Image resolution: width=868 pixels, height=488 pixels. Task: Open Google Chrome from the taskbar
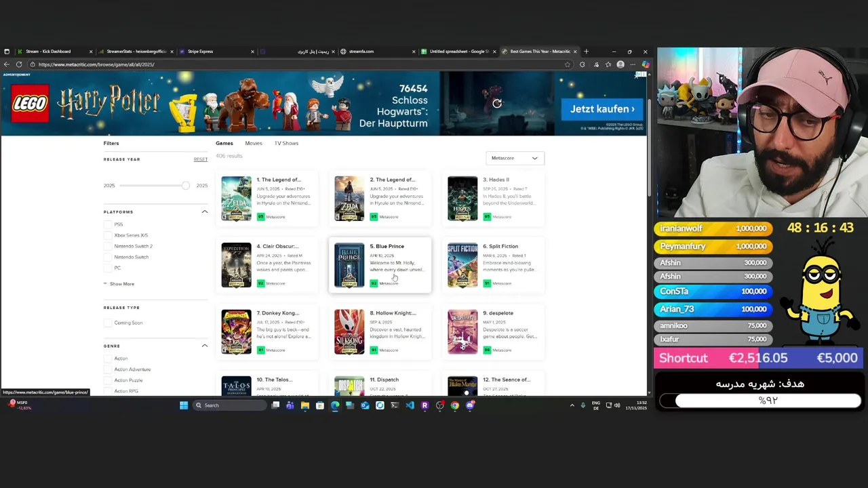click(455, 405)
